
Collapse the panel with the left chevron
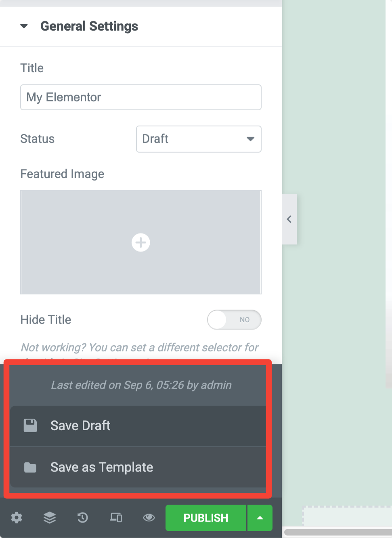289,219
